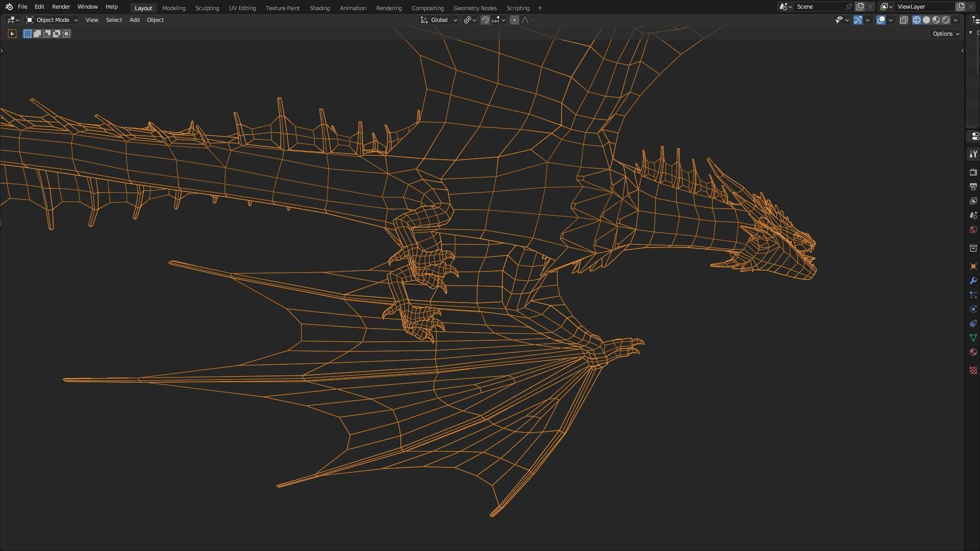Open the Options dropdown
Viewport: 980px width, 551px height.
pos(946,34)
